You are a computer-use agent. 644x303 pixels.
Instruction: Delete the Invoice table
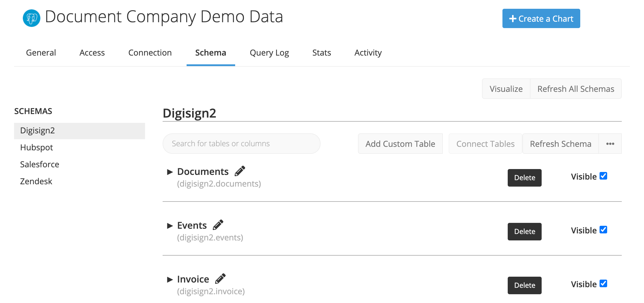click(525, 285)
